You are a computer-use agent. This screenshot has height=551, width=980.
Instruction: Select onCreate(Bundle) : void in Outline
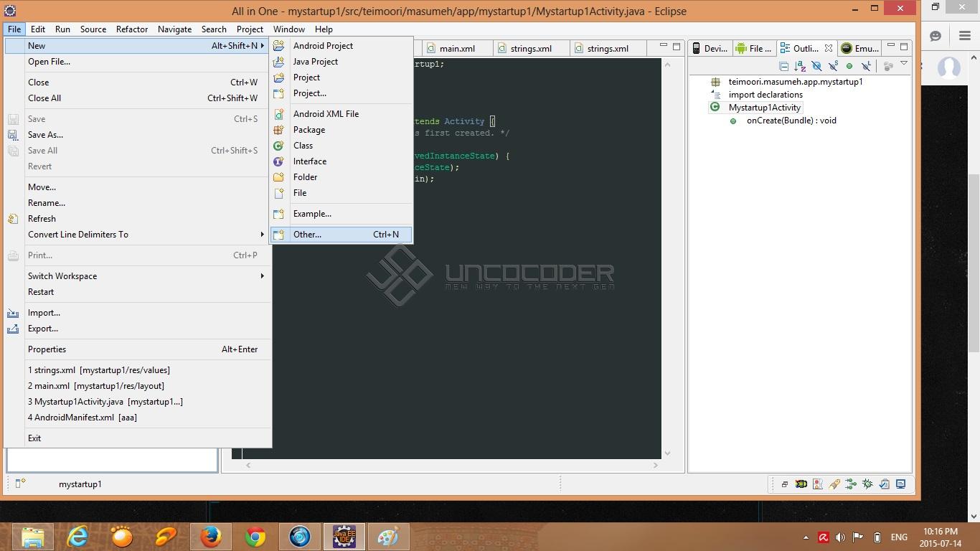click(x=791, y=121)
